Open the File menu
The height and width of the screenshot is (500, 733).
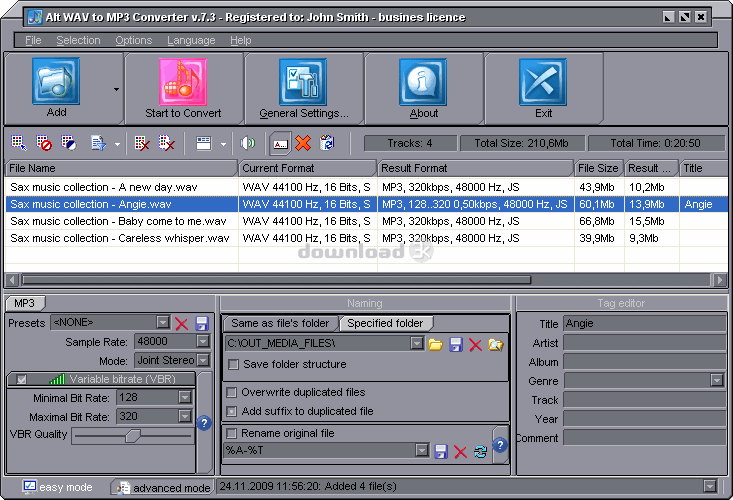coord(33,40)
